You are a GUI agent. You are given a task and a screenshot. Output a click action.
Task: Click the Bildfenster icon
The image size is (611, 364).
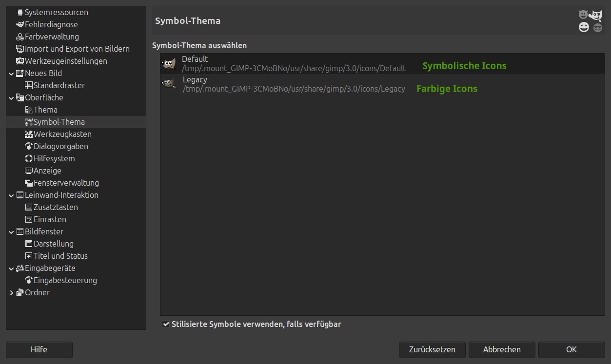click(x=20, y=231)
